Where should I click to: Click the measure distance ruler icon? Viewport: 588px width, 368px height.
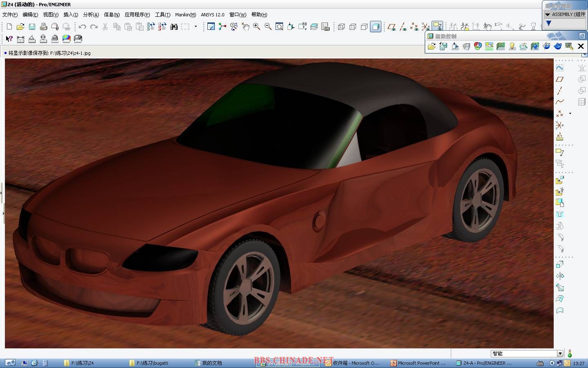tap(20, 39)
